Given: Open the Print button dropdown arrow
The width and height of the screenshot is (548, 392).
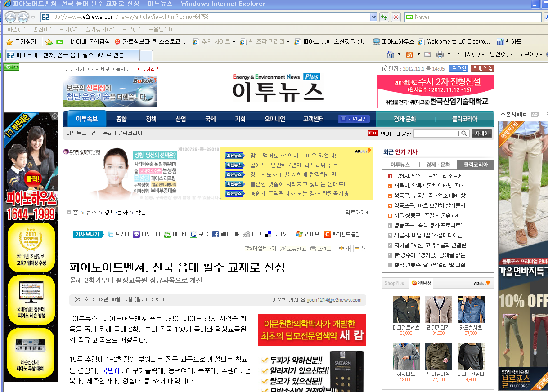Looking at the screenshot, I should click(448, 54).
